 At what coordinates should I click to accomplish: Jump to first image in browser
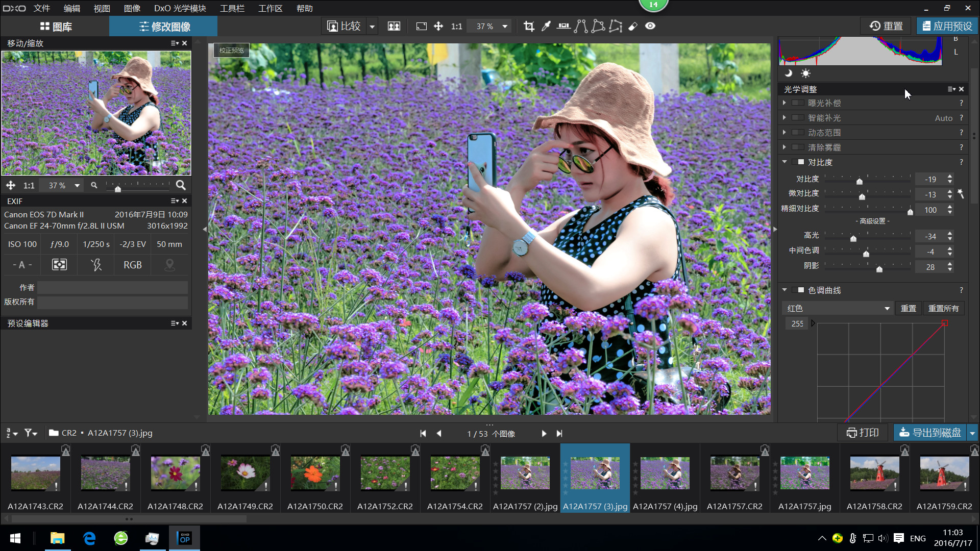423,433
